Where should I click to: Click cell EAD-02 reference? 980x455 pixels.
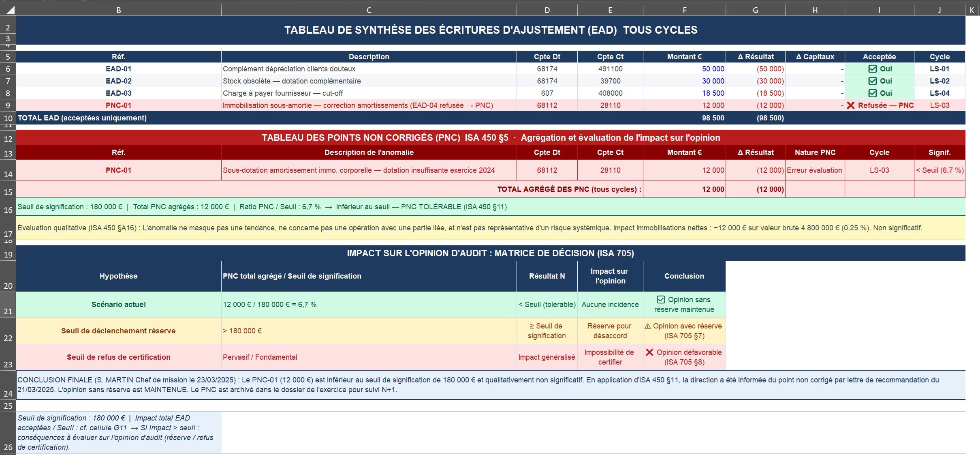click(119, 81)
